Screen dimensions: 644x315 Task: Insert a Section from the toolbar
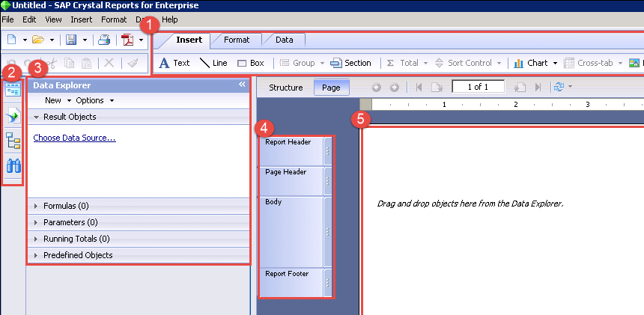pos(350,63)
